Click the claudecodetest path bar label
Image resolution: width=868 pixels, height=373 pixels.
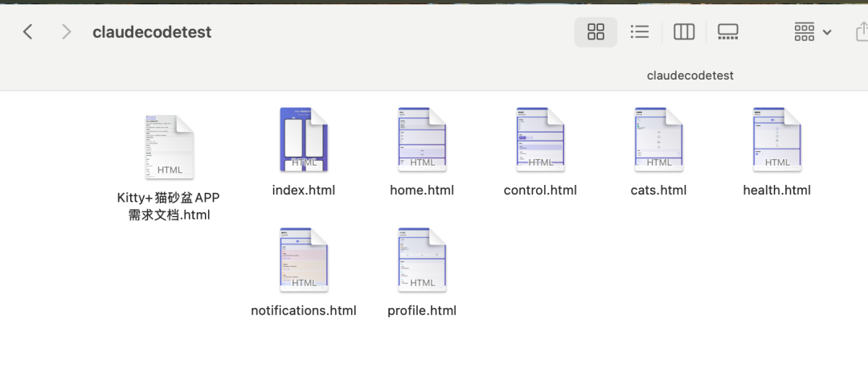coord(690,76)
